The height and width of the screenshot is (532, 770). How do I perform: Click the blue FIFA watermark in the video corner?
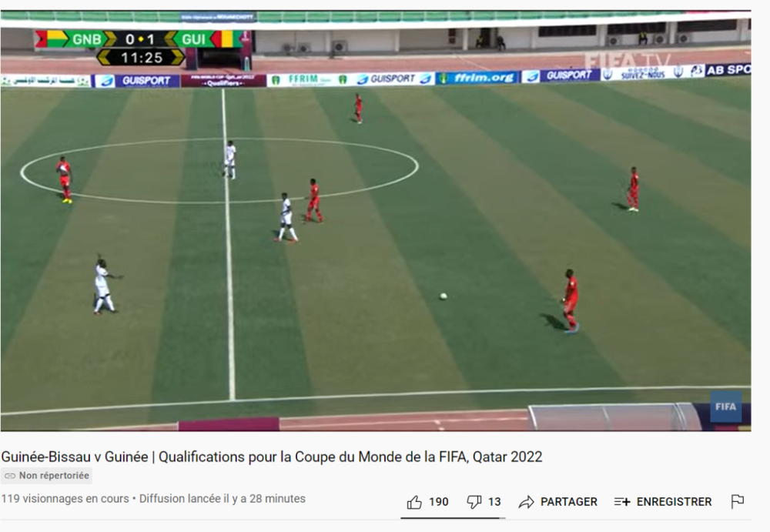726,407
